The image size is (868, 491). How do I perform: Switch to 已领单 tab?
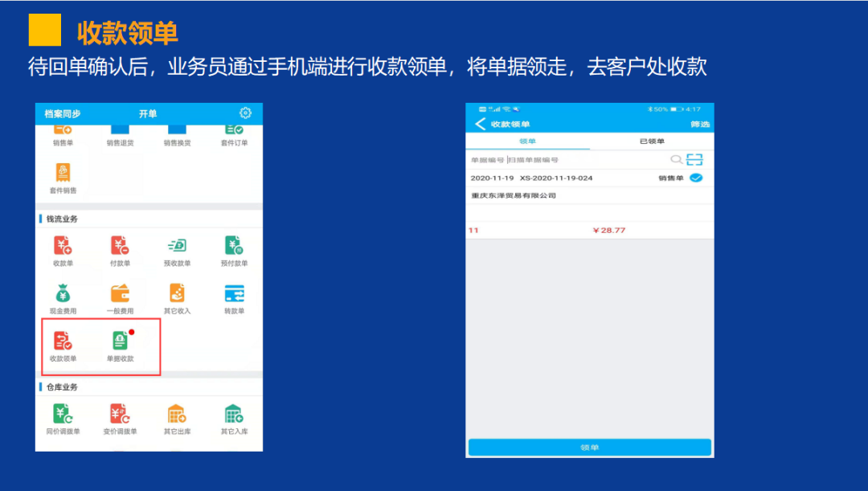click(x=652, y=141)
